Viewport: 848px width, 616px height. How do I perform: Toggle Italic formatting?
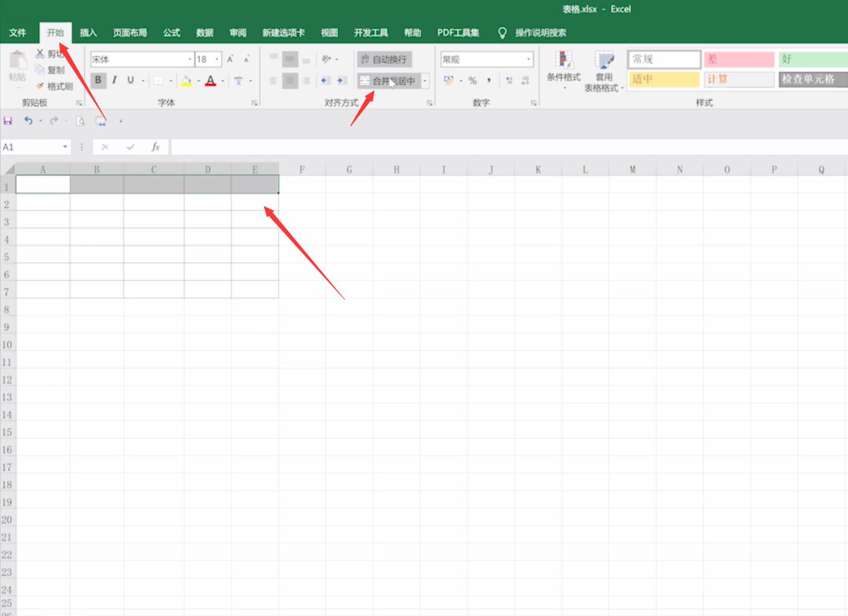[x=114, y=80]
